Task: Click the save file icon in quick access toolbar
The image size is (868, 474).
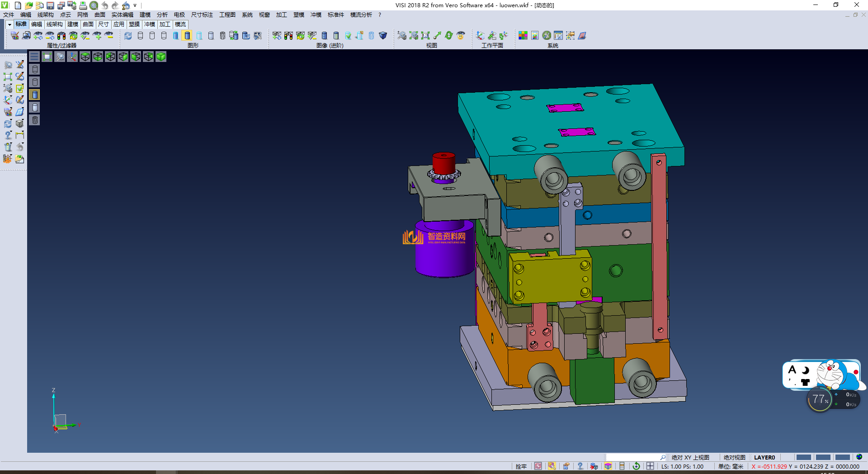Action: point(50,5)
